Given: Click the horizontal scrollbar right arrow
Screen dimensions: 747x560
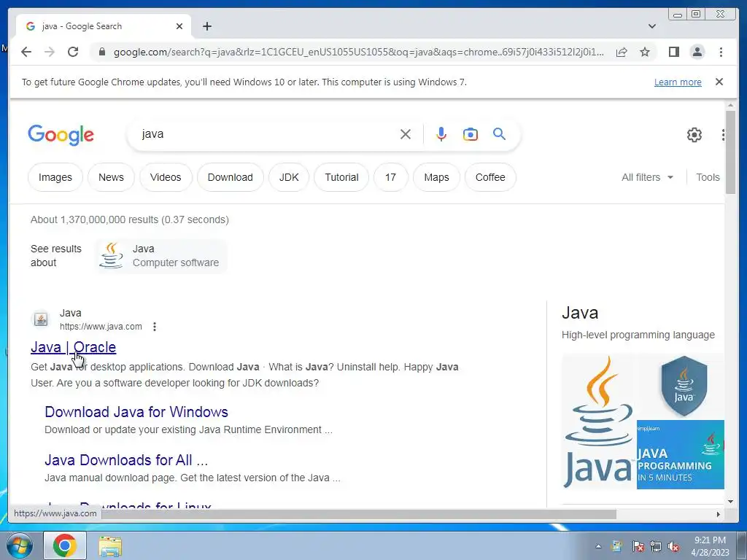Looking at the screenshot, I should point(718,514).
